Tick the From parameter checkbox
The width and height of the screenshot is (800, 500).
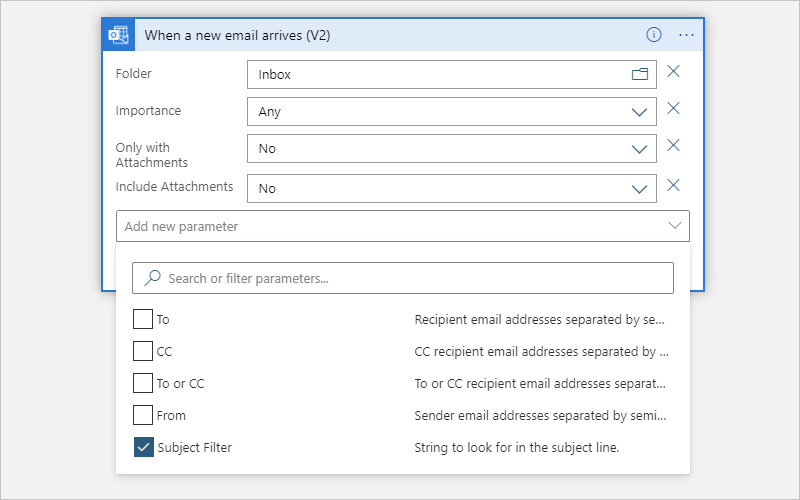click(143, 415)
